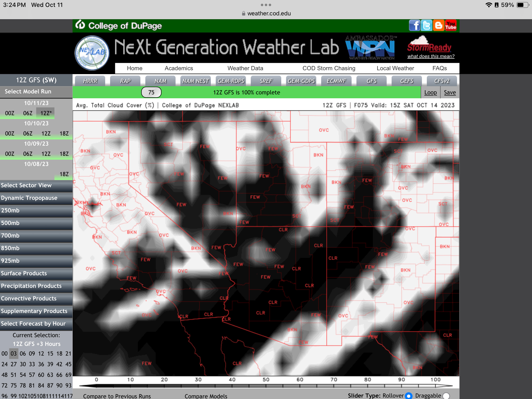Click the Blogger icon
Viewport: 532px width, 399px height.
point(439,26)
